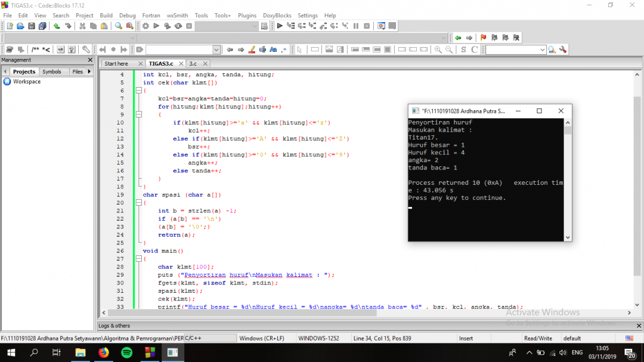Open the incremental search box dropdown arrow
644x362 pixels.
pyautogui.click(x=216, y=49)
